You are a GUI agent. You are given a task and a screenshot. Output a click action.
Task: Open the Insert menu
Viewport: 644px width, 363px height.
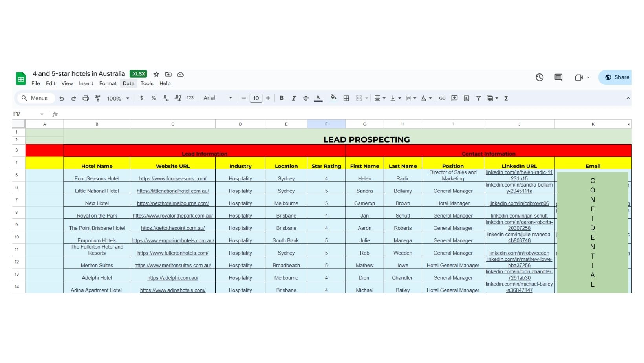click(x=86, y=83)
